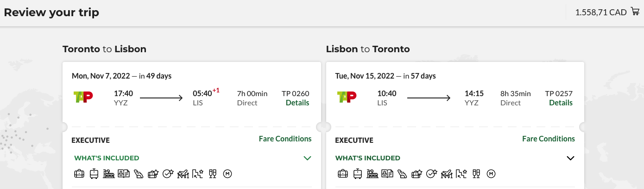The height and width of the screenshot is (189, 644).
Task: Click the 1.558,71 CAD cart total
Action: click(600, 12)
